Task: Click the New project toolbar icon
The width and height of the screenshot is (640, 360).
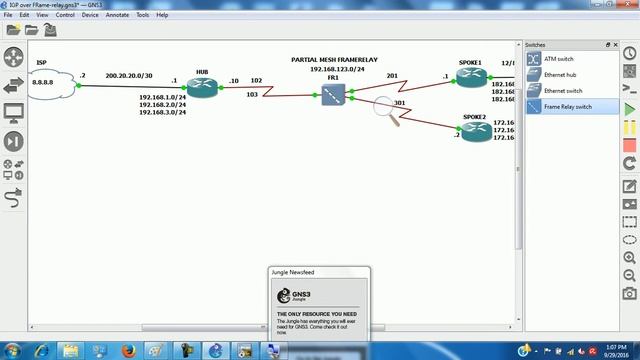Action: [x=13, y=30]
